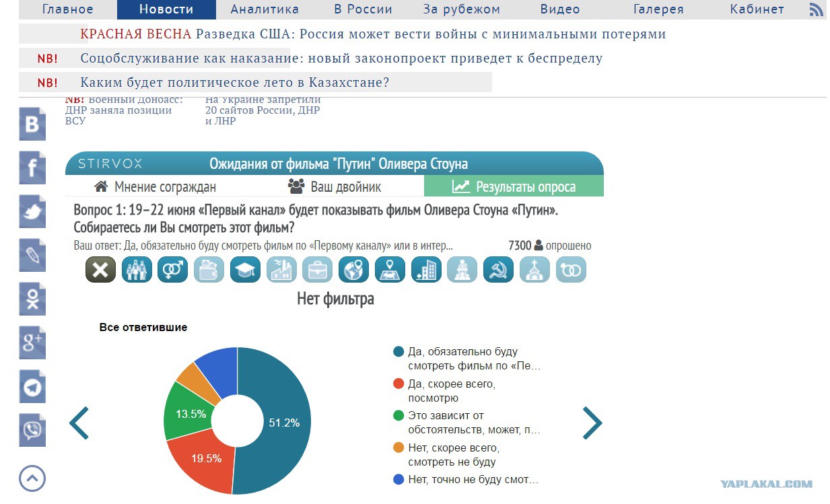This screenshot has width=830, height=504.
Task: Click the '7300 опрошено' respondents count
Action: click(x=549, y=246)
